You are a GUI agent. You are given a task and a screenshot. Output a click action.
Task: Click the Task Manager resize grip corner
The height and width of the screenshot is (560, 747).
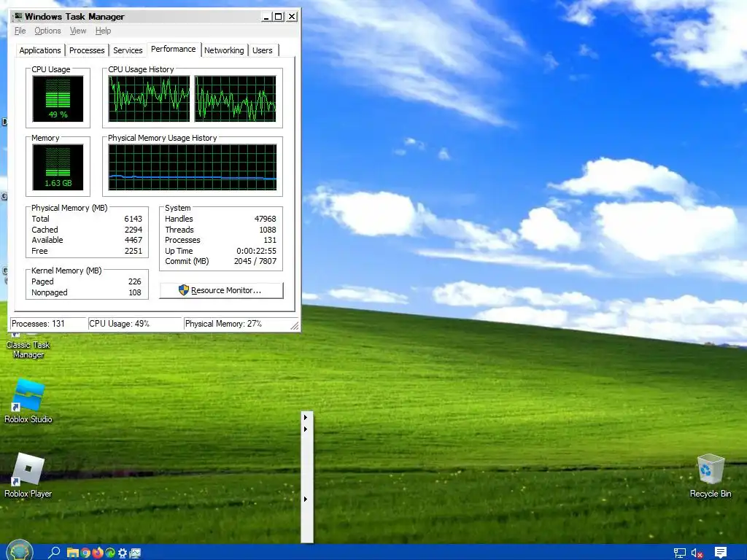(295, 326)
